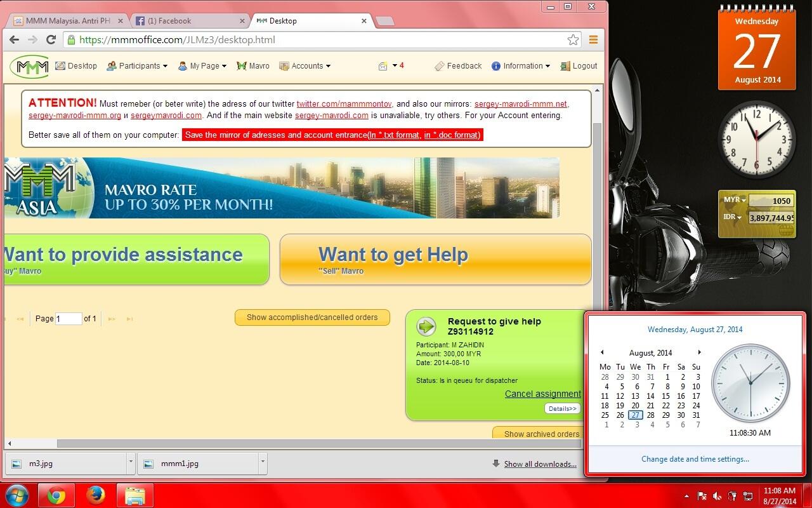The width and height of the screenshot is (812, 508).
Task: Go to previous month in calendar popup
Action: [x=602, y=352]
